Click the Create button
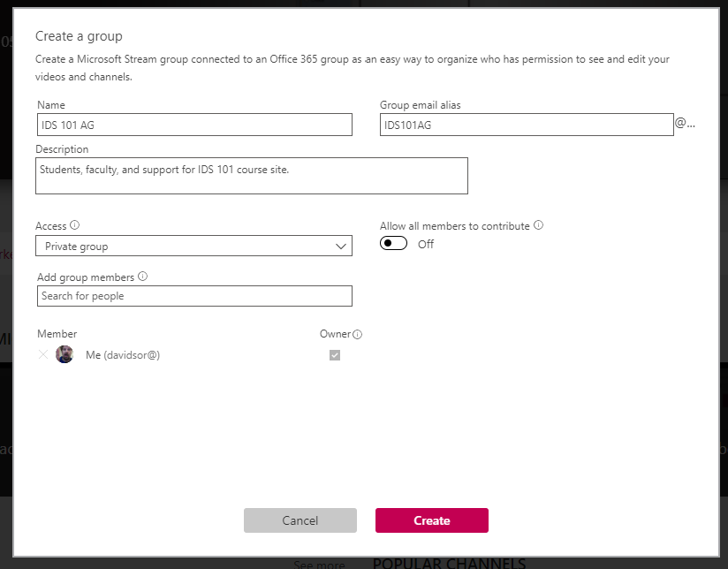The height and width of the screenshot is (569, 728). coord(431,520)
